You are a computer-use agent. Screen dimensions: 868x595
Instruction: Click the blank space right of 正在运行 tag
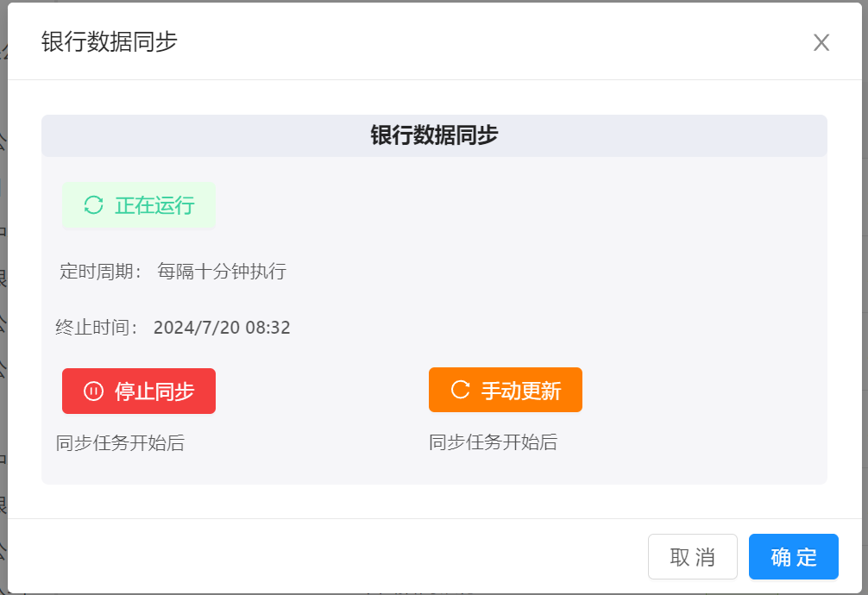[518, 205]
